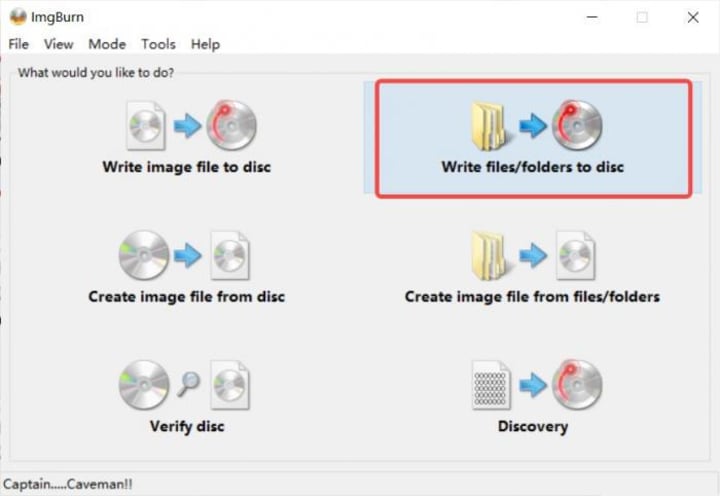720x496 pixels.
Task: Click the Verify disc magnifier icon
Action: (189, 384)
